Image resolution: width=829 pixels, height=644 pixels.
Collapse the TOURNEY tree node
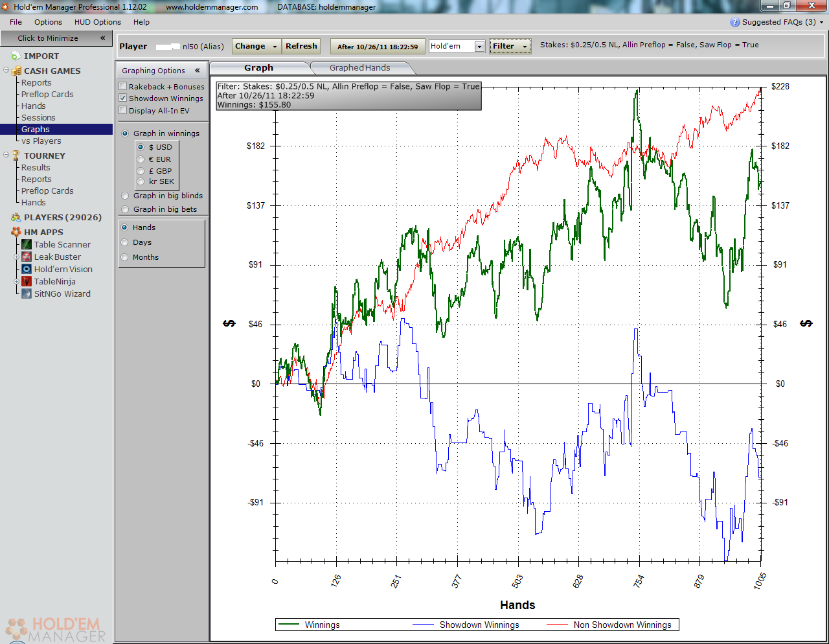click(x=6, y=155)
